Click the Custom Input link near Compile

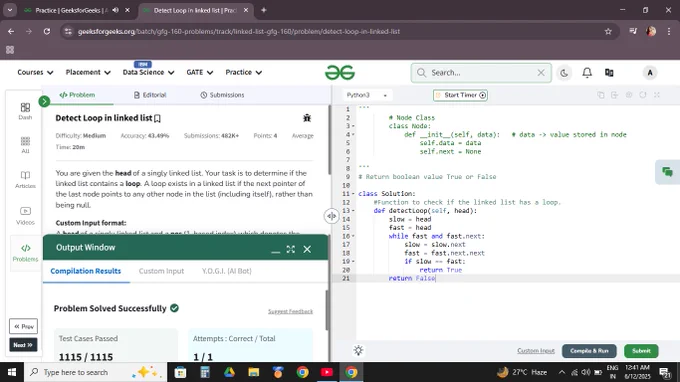click(x=536, y=351)
